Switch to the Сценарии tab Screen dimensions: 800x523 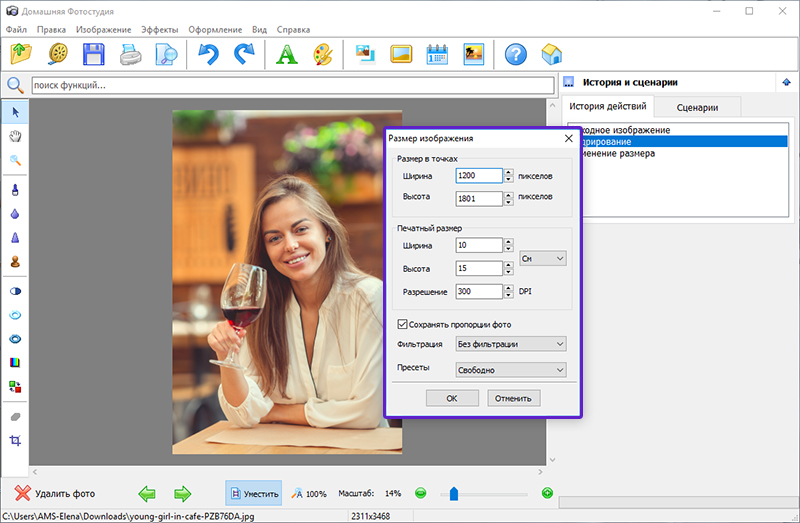[x=697, y=107]
